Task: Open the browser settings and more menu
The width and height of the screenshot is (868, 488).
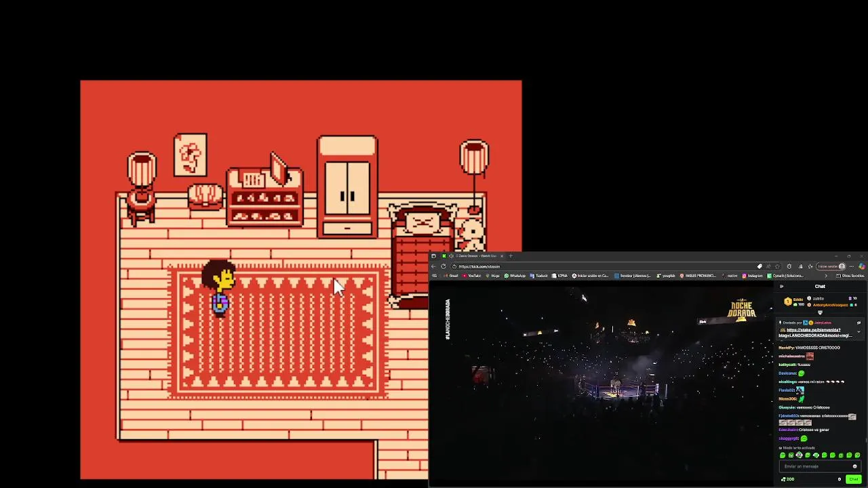Action: pyautogui.click(x=852, y=266)
